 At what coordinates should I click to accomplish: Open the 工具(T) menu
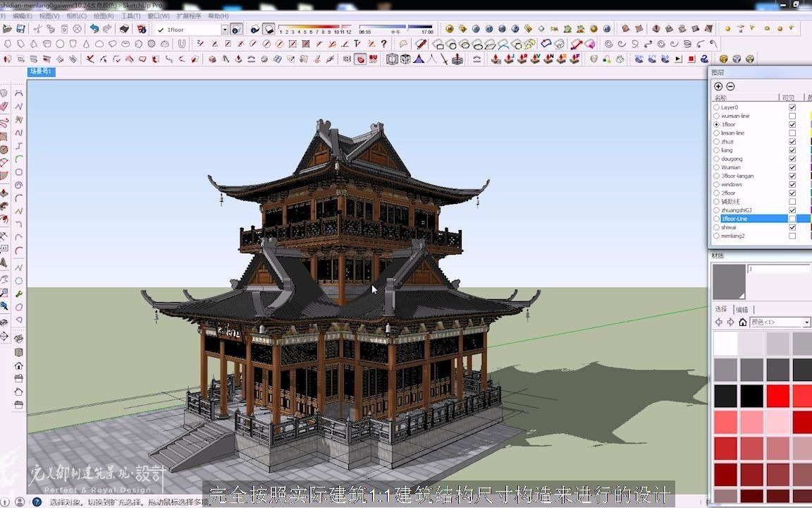[x=130, y=16]
